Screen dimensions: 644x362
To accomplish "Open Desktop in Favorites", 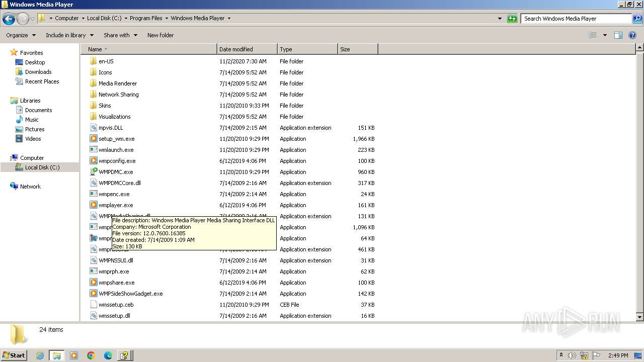I will click(x=35, y=62).
